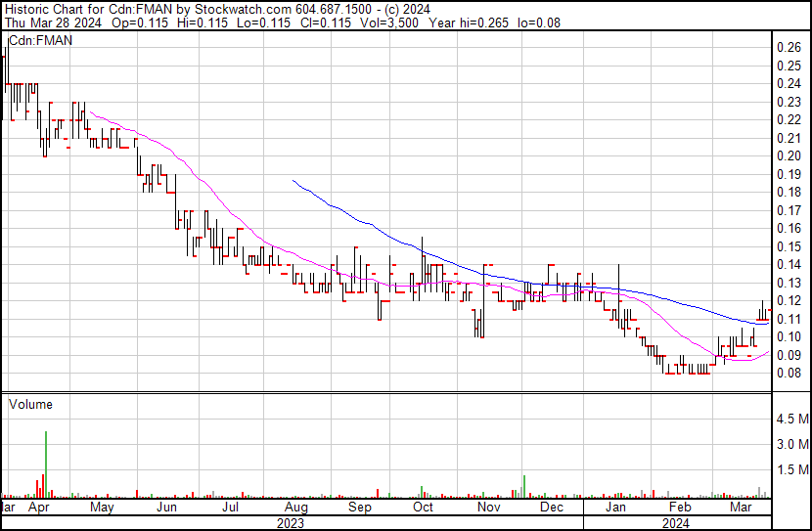Screen dimensions: 812x531
Task: Click the Sep month label
Action: [360, 508]
